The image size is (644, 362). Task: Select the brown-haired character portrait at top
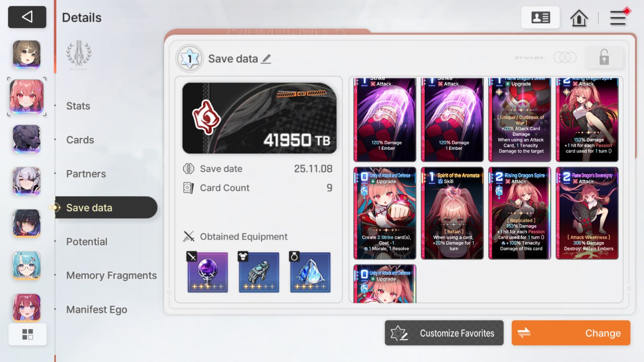pos(27,54)
